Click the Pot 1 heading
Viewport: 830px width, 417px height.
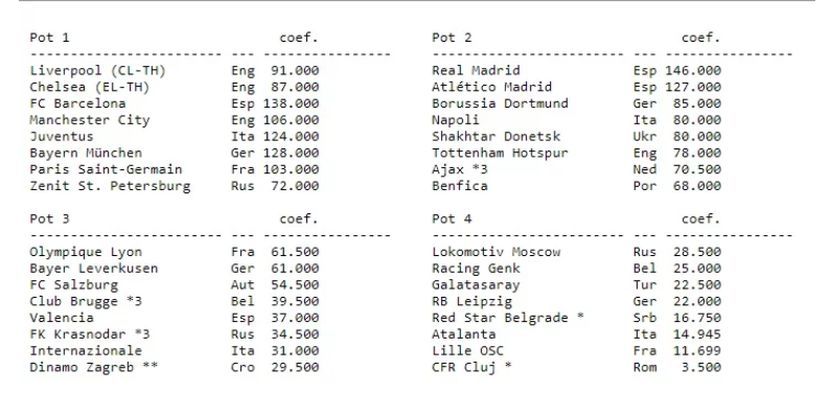click(49, 38)
